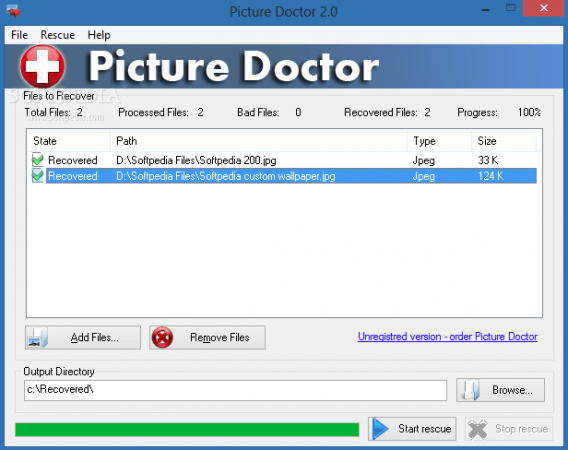Screen dimensions: 568x450
Task: Sort list by Path column header
Action: [x=259, y=141]
